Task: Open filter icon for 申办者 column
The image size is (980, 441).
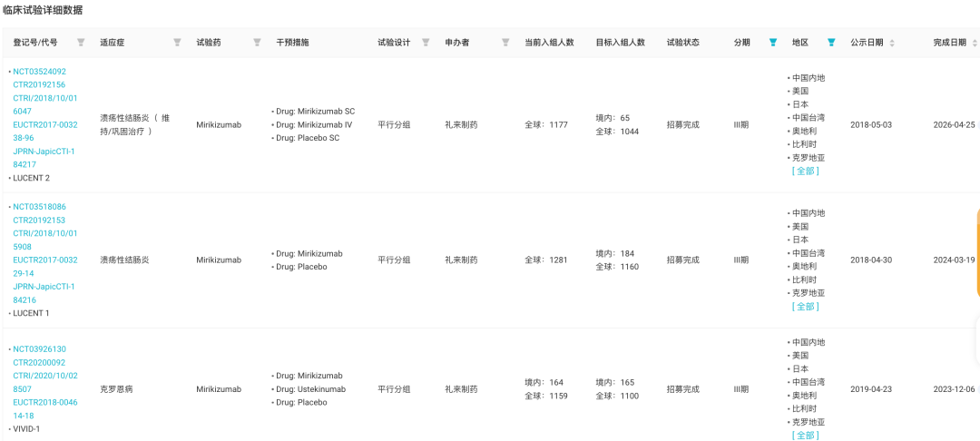Action: click(x=505, y=43)
